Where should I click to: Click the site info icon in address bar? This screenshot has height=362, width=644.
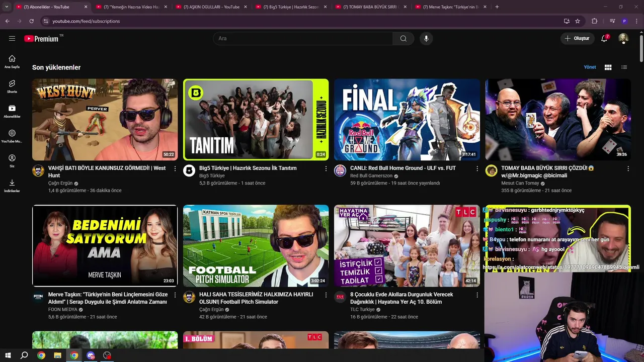click(46, 21)
